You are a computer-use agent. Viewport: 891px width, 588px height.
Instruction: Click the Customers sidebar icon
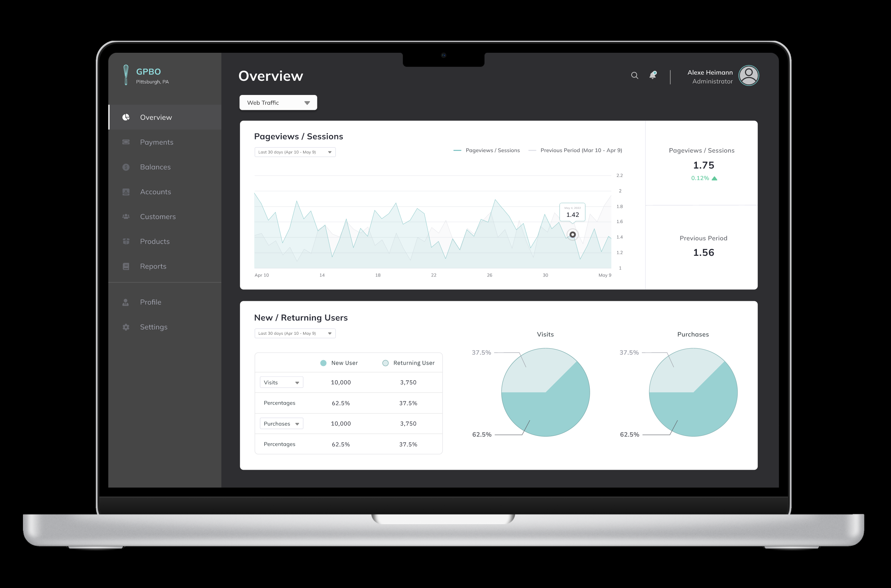(x=126, y=216)
